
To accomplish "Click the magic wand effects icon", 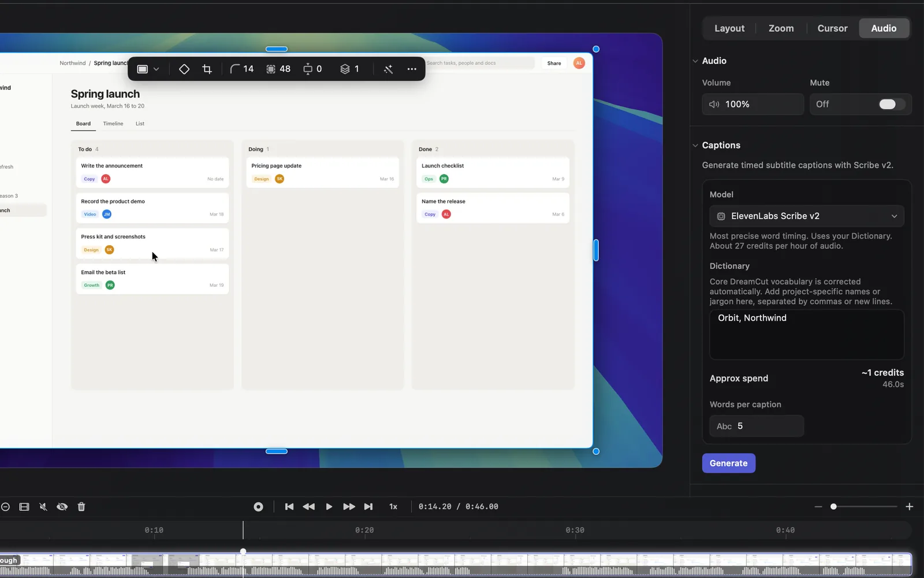I will tap(388, 69).
